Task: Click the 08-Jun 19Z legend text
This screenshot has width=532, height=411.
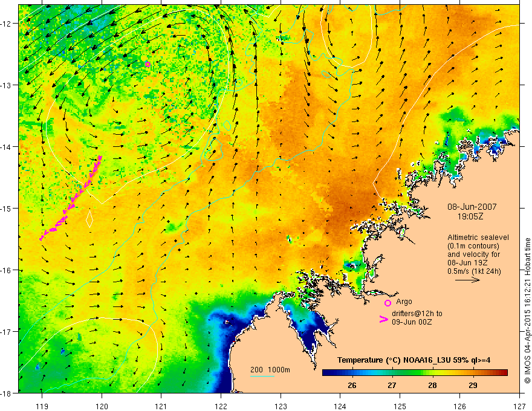Action: coord(469,263)
